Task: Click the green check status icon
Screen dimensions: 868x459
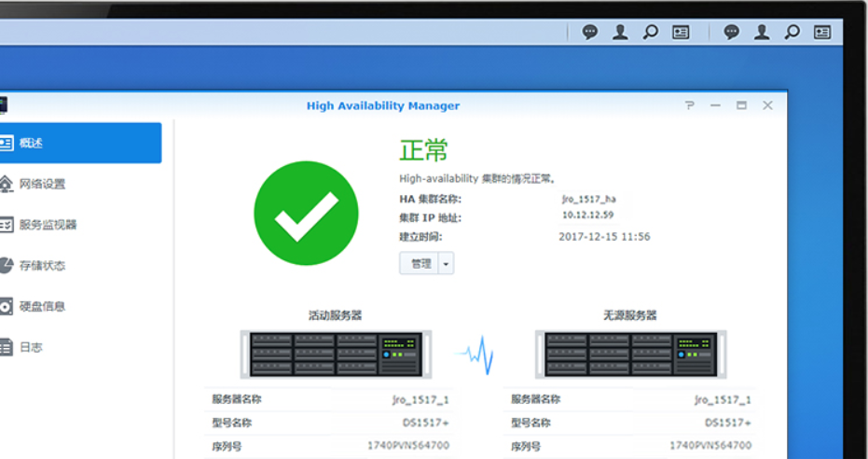Action: [306, 213]
